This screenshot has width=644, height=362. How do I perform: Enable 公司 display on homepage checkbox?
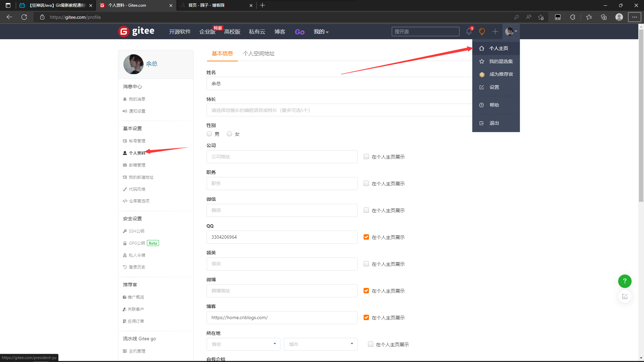[x=366, y=157]
